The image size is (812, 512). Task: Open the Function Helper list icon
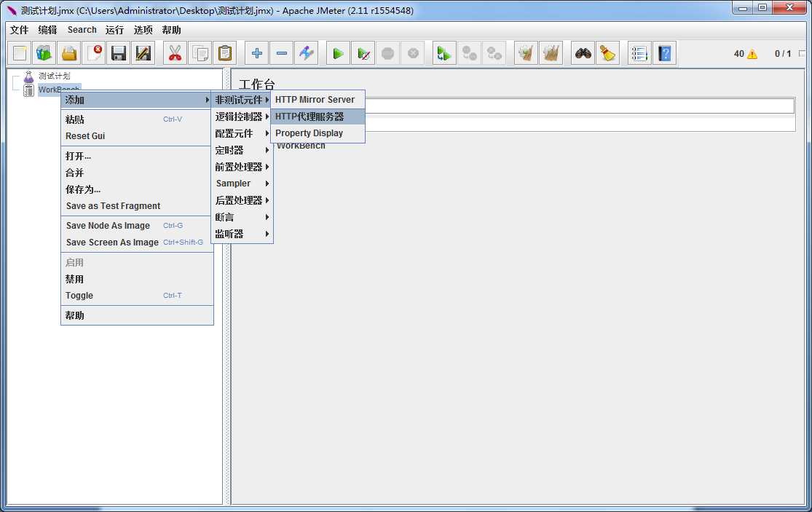639,53
